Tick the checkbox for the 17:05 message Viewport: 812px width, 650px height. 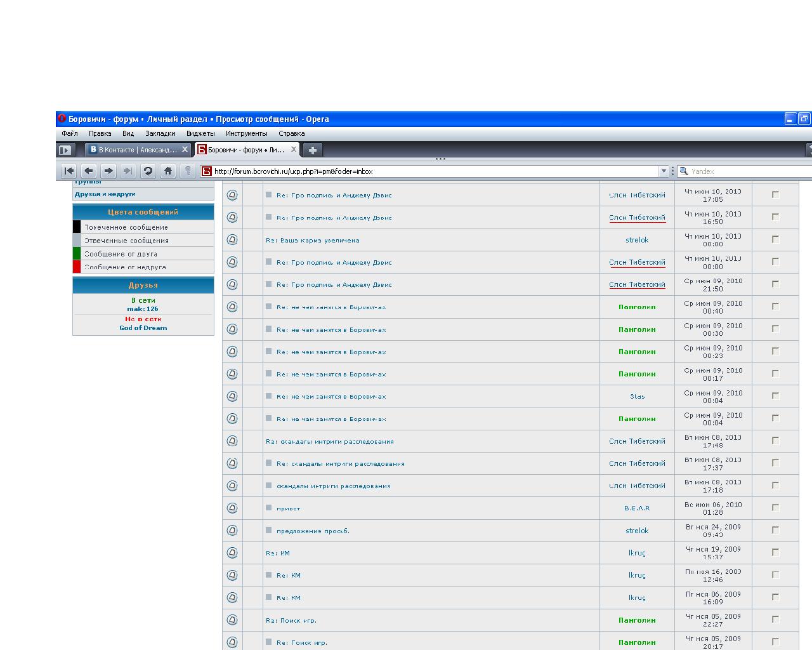(775, 195)
